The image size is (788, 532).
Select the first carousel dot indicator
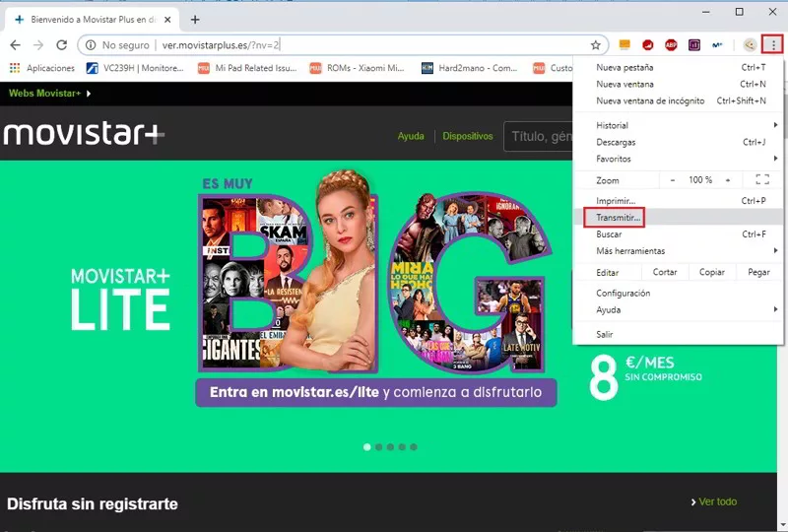pos(367,447)
